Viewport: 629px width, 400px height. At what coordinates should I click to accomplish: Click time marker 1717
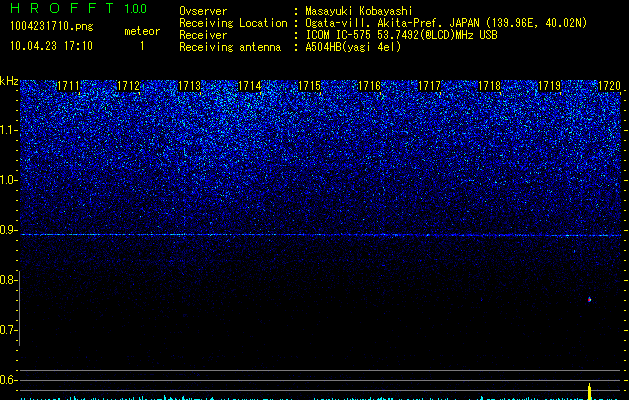click(429, 86)
